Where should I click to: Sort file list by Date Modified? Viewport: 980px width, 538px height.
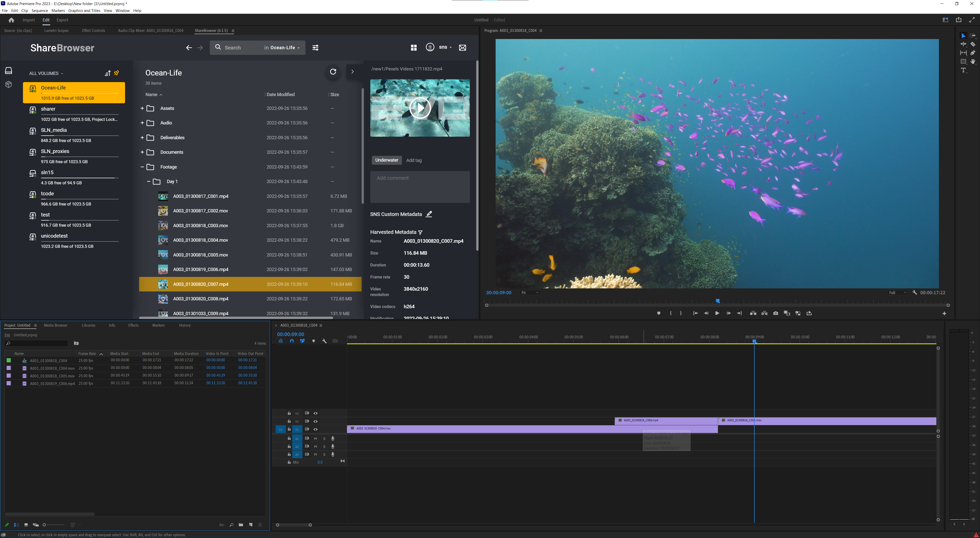pos(280,95)
